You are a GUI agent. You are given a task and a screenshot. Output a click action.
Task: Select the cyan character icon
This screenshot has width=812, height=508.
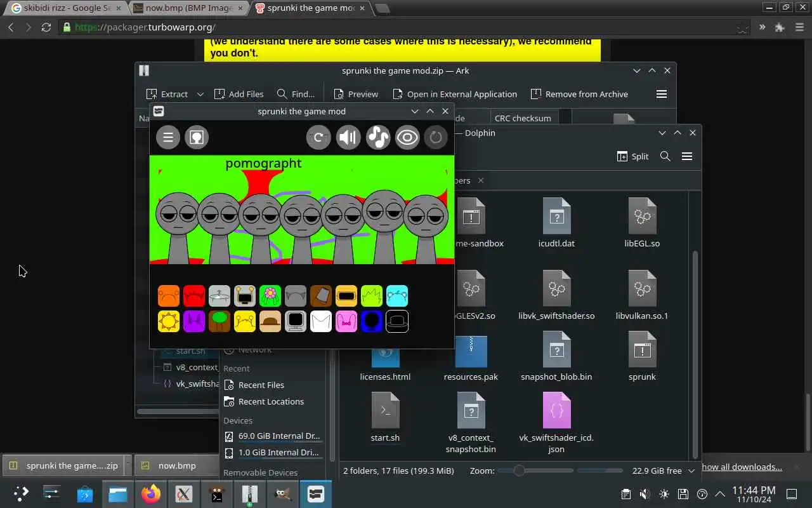tap(397, 296)
